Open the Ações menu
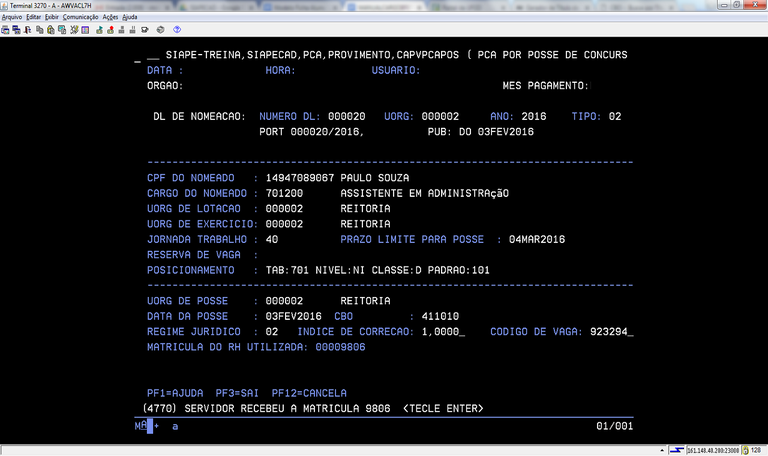Viewport: 768px width, 456px height. (x=110, y=17)
